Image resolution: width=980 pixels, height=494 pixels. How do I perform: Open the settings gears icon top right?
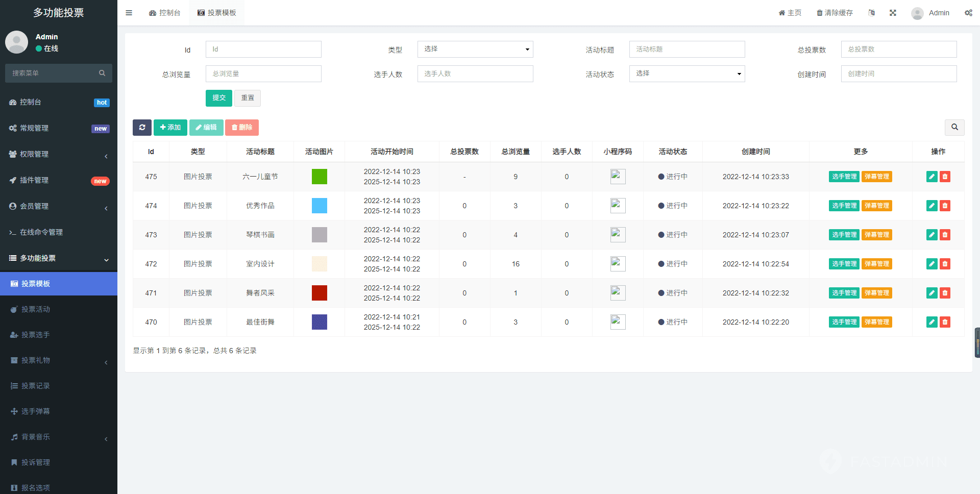(968, 13)
